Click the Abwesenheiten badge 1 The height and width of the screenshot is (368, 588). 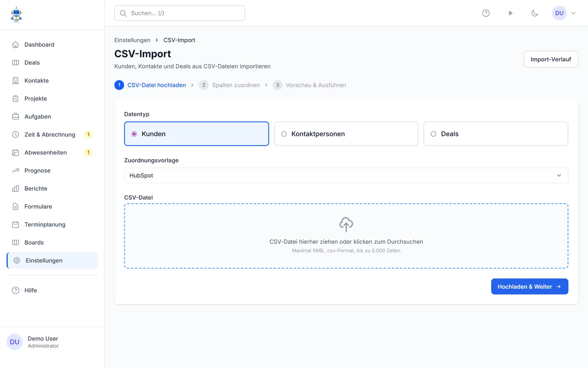(88, 153)
